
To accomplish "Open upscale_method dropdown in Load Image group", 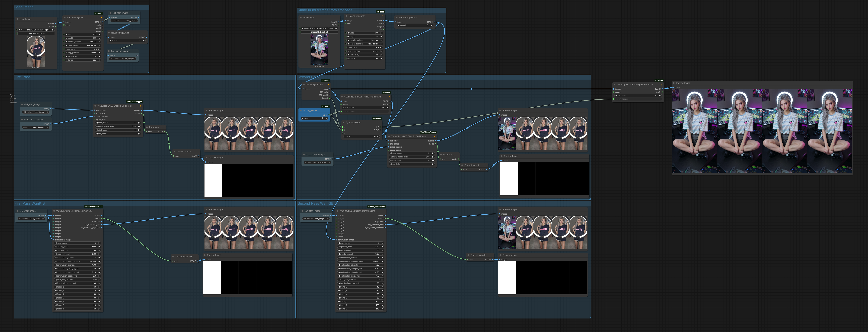I will point(83,42).
